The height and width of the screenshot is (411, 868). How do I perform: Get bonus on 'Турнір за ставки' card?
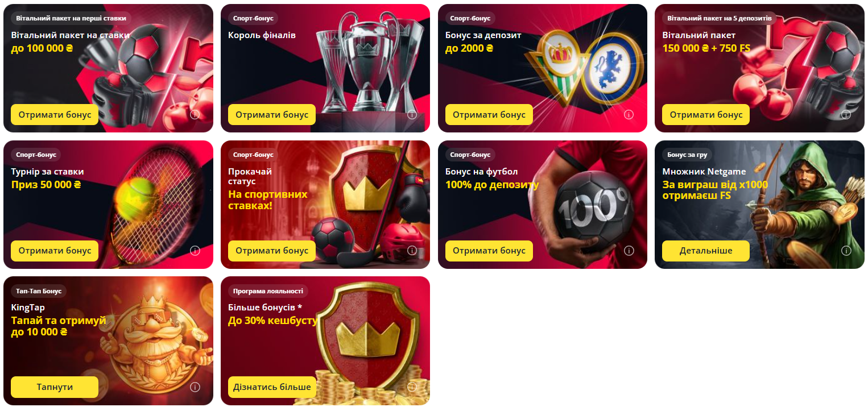55,251
